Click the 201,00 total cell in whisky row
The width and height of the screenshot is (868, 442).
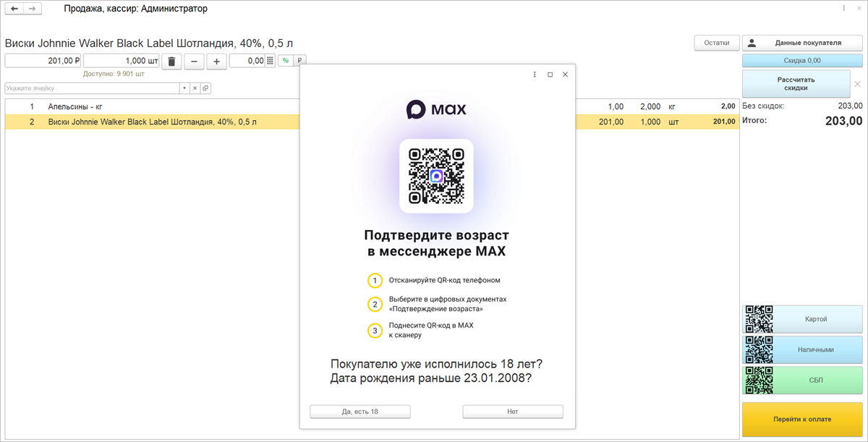click(x=724, y=122)
